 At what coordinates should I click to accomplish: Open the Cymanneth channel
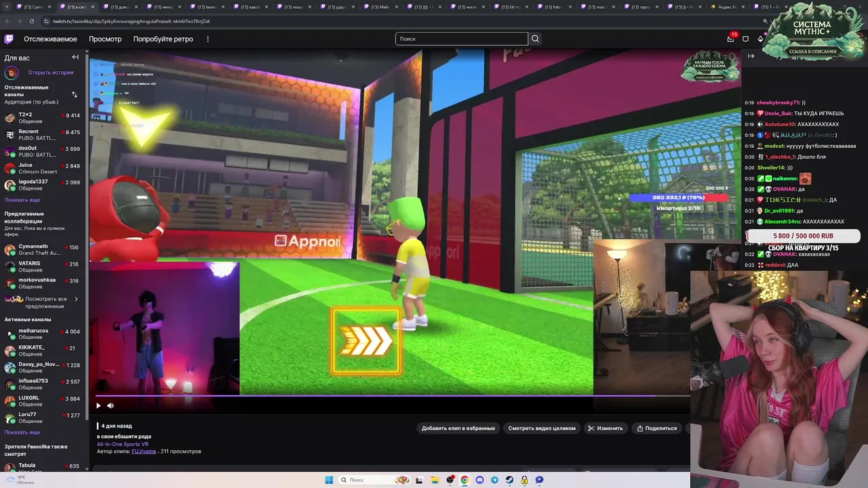pos(43,249)
